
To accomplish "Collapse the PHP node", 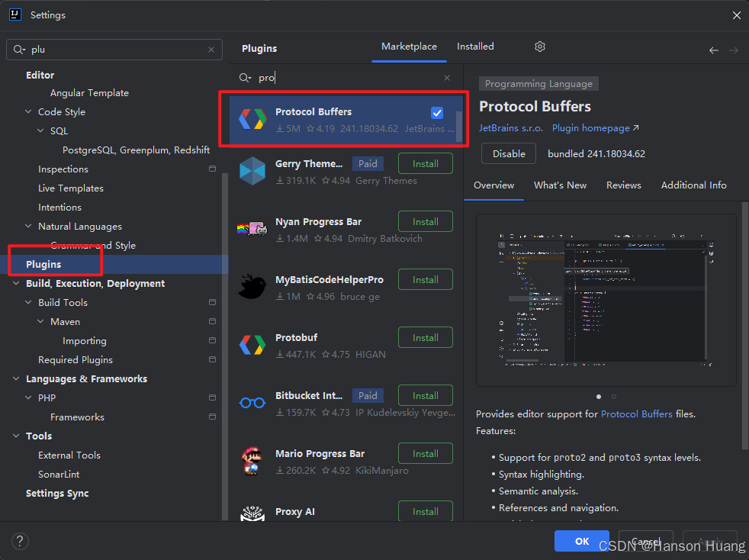I will [x=28, y=397].
